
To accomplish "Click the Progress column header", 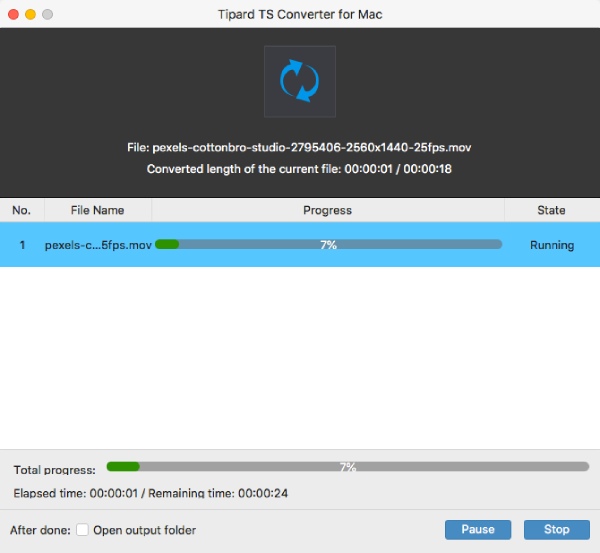I will [327, 210].
